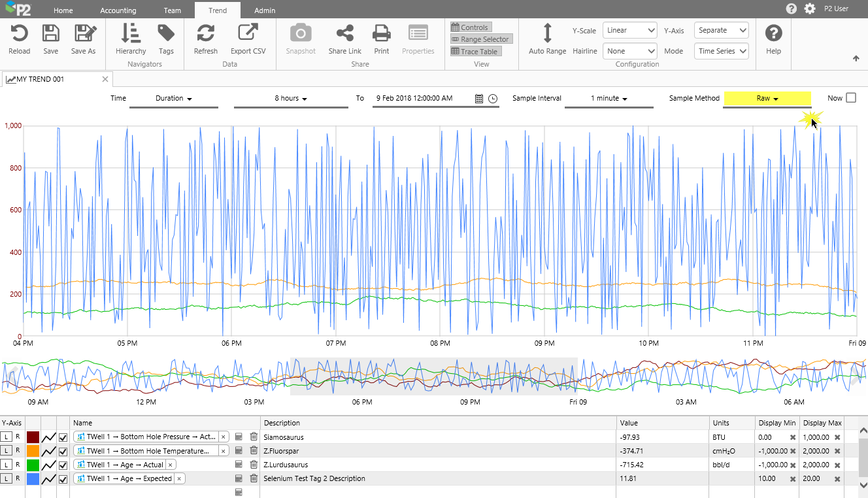
Task: Switch to the Accounting tab
Action: coord(118,10)
